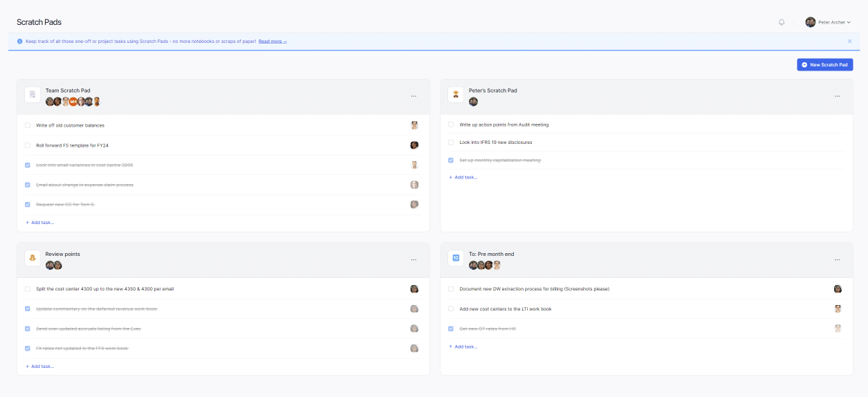This screenshot has height=397, width=868.
Task: Click the info icon in the banner
Action: (x=20, y=41)
